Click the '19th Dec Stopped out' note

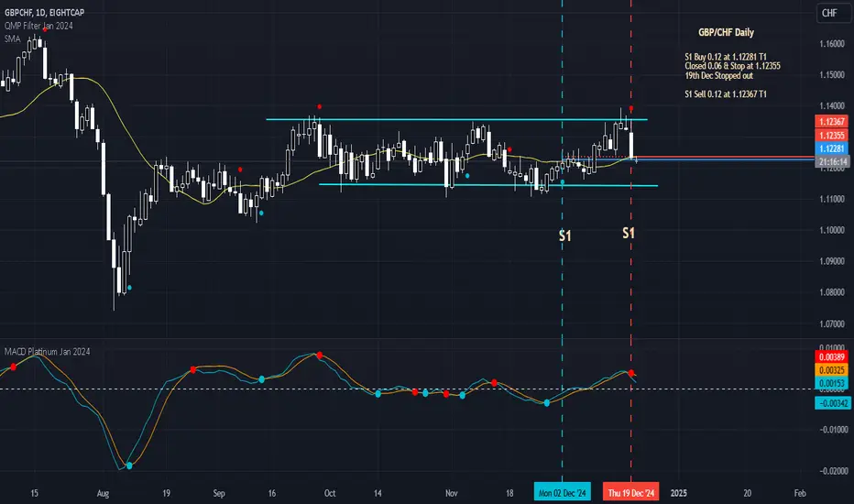[719, 76]
